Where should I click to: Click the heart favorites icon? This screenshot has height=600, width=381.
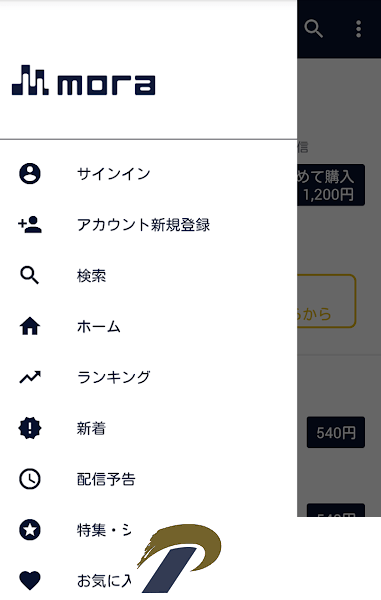point(30,580)
